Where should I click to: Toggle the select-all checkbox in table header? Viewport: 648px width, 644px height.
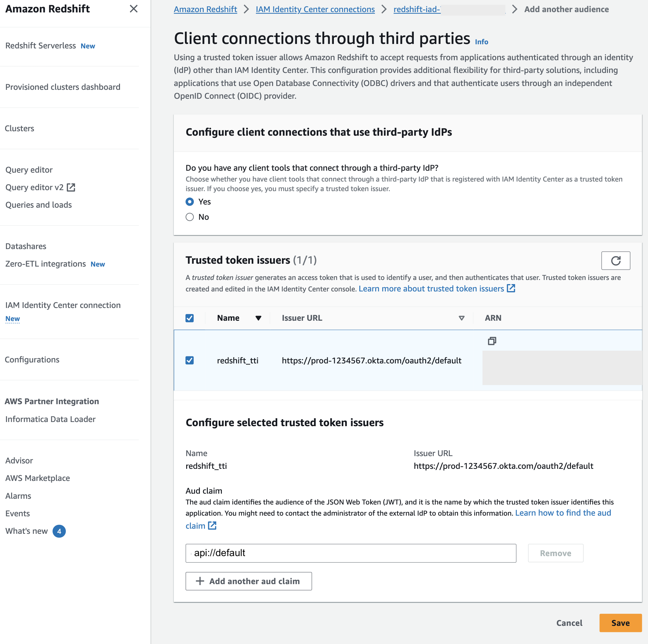(x=190, y=318)
